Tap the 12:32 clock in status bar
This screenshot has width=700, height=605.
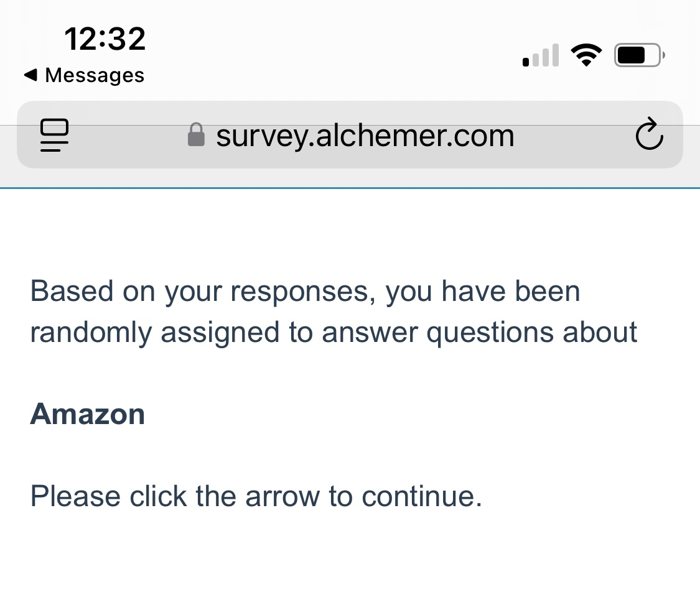pyautogui.click(x=105, y=39)
